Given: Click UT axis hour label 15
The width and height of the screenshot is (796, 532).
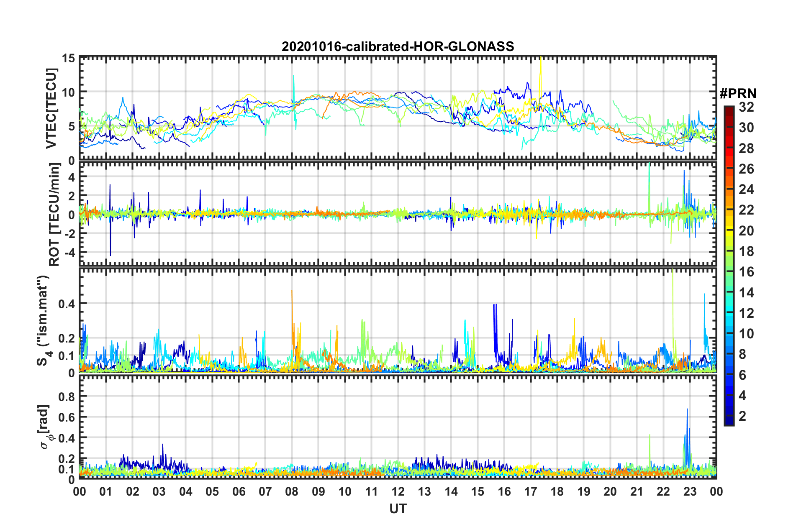Looking at the screenshot, I should (478, 491).
